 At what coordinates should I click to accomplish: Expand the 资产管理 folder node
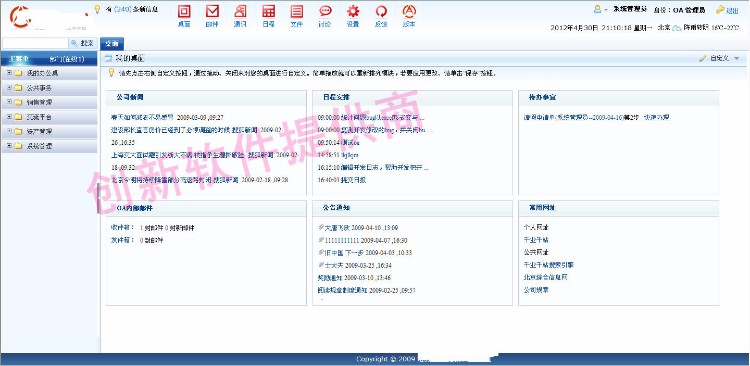point(9,132)
